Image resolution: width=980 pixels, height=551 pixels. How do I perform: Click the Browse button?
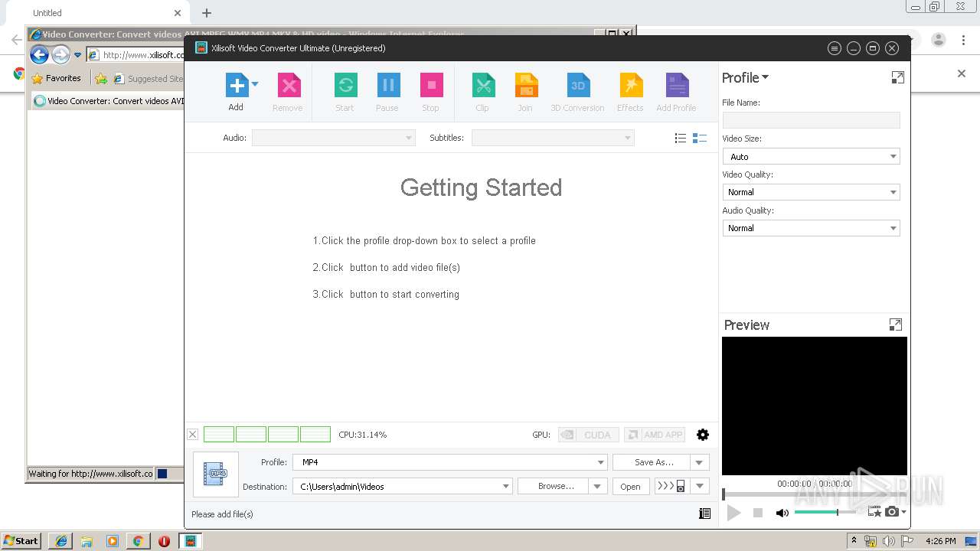[x=553, y=486]
